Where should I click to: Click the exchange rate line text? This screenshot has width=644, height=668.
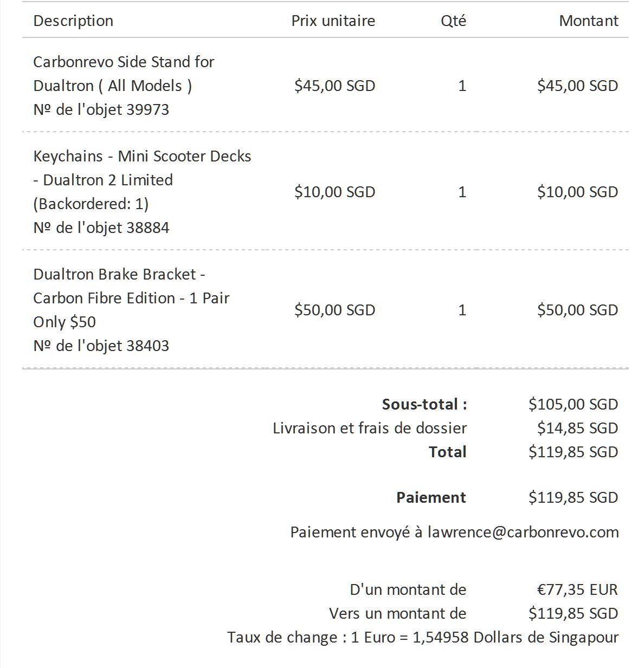click(x=423, y=637)
